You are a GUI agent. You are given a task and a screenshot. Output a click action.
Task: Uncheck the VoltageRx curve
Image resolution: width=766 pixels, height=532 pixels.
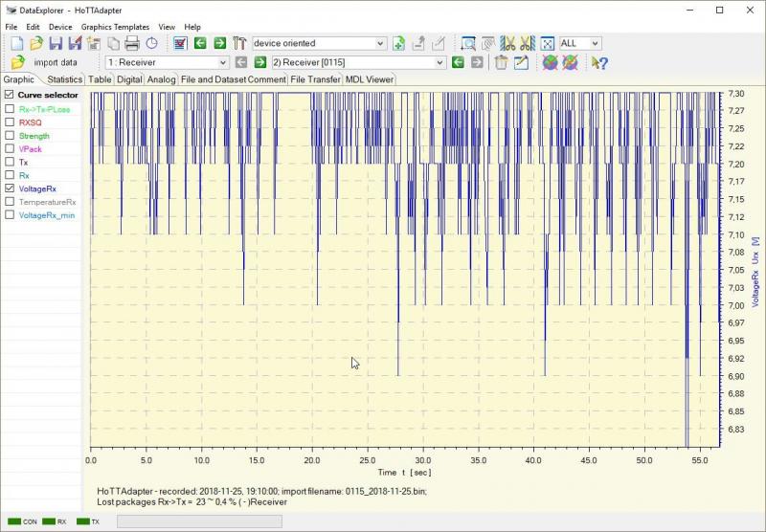pyautogui.click(x=10, y=189)
